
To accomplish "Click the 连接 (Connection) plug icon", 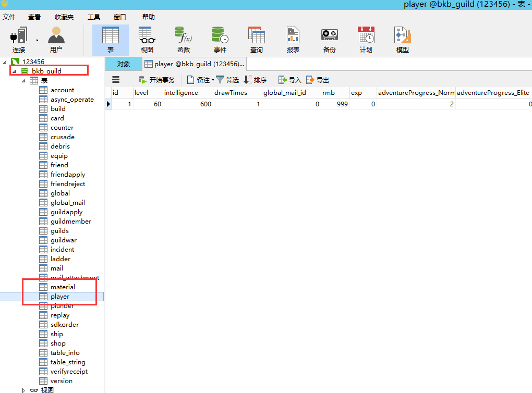I will coord(19,35).
